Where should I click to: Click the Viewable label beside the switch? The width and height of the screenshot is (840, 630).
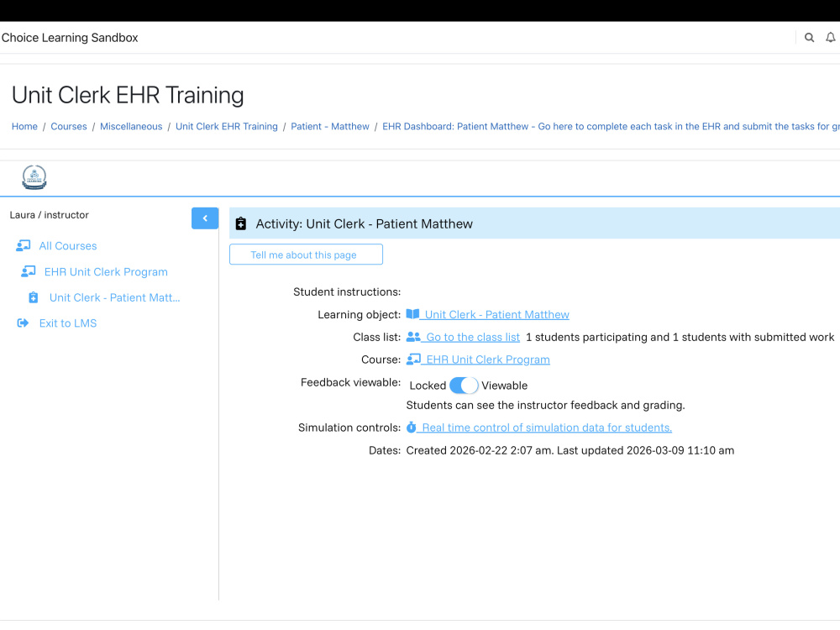[504, 386]
